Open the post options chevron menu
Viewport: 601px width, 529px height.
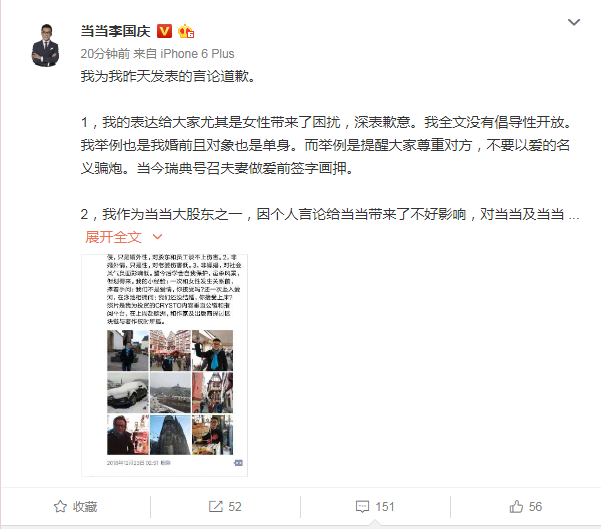tap(573, 22)
